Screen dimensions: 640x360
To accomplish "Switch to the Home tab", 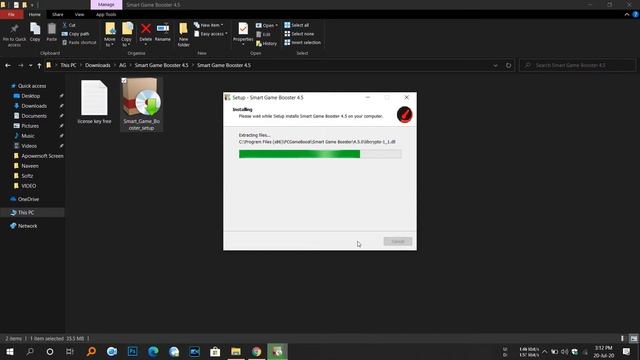I will click(x=35, y=14).
